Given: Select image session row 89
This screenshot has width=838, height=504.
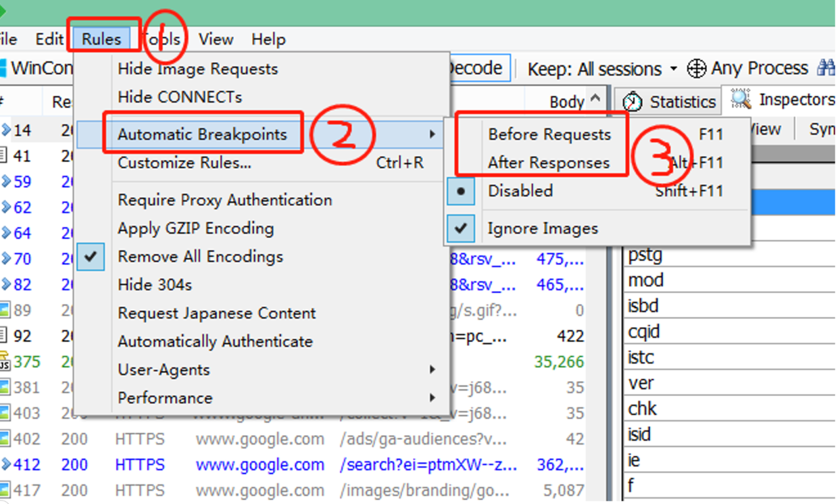Looking at the screenshot, I should (x=36, y=310).
